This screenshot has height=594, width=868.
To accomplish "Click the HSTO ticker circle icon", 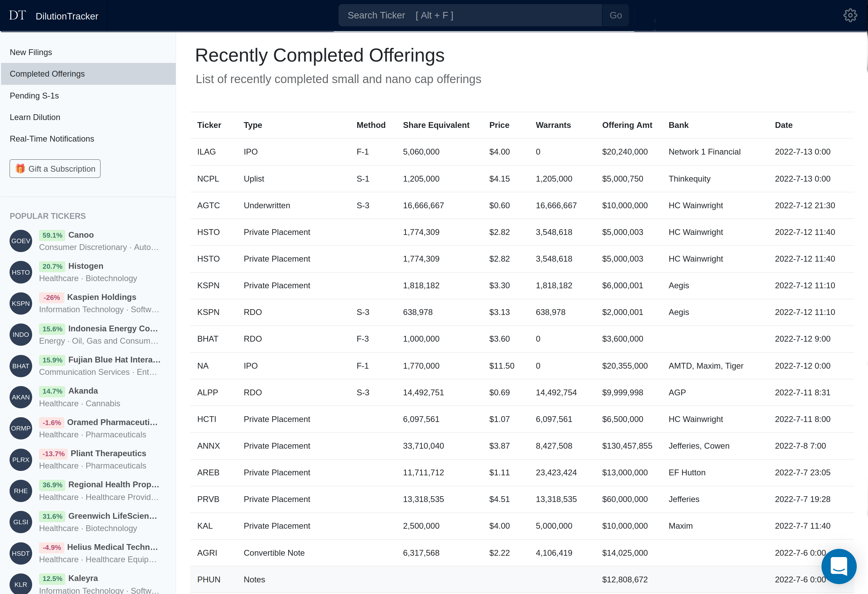I will [21, 272].
